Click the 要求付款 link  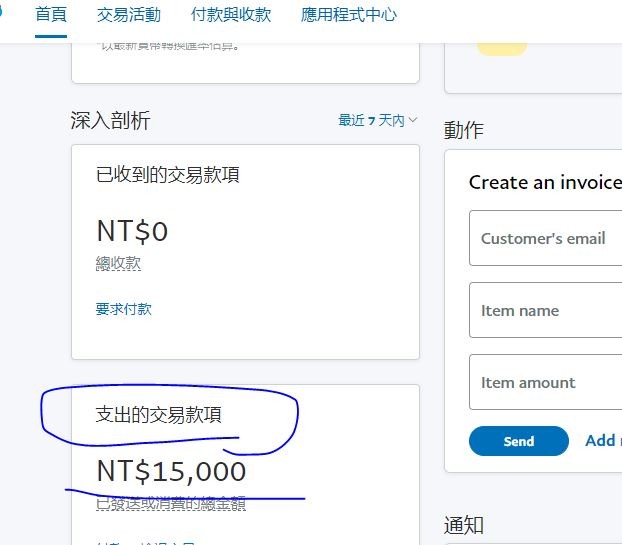click(x=123, y=309)
